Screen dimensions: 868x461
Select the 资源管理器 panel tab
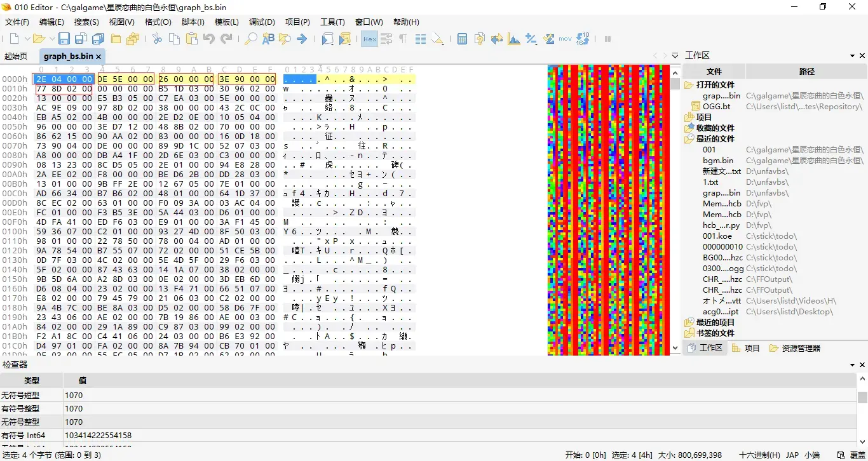795,348
